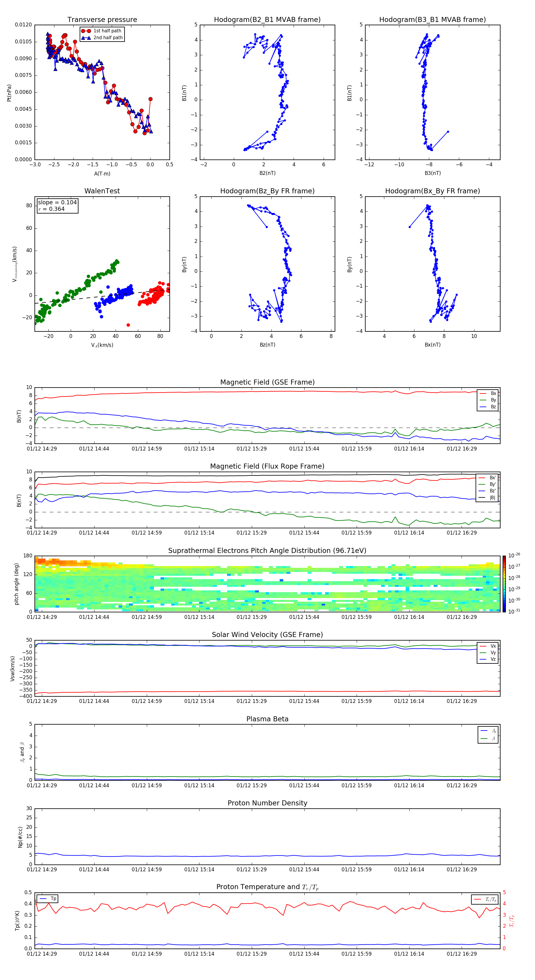Click the 'WalenTest' plot title

[102, 191]
